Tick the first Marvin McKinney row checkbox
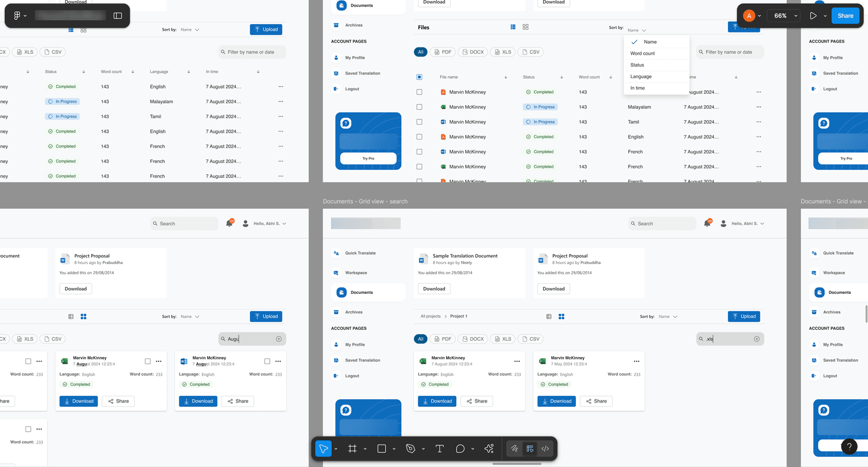Image resolution: width=868 pixels, height=467 pixels. coord(419,92)
